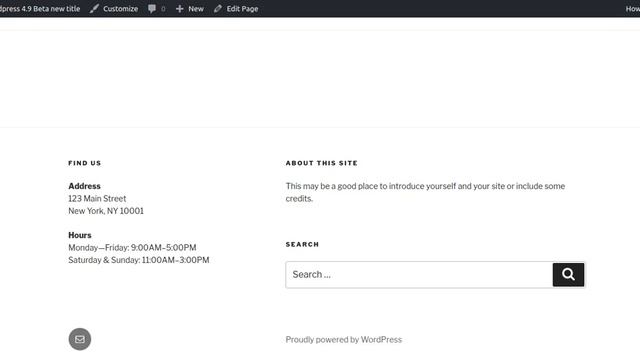Click the Address label
Screen dimensions: 640x360
[84, 186]
